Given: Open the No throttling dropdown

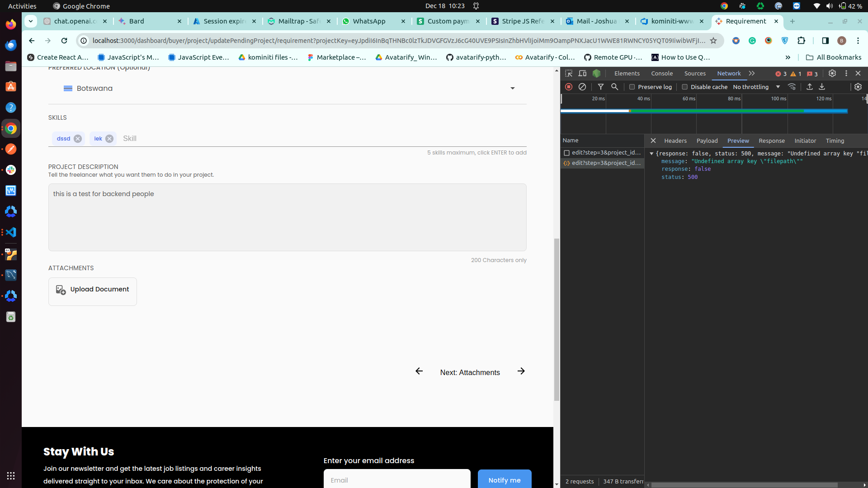Looking at the screenshot, I should [x=756, y=87].
